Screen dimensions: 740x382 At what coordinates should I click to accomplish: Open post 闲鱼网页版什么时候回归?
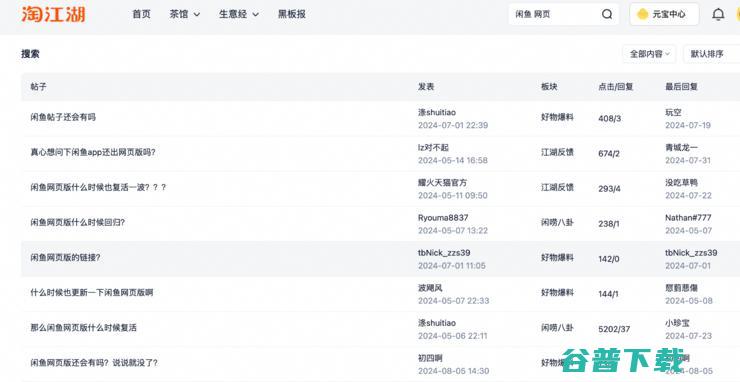77,222
